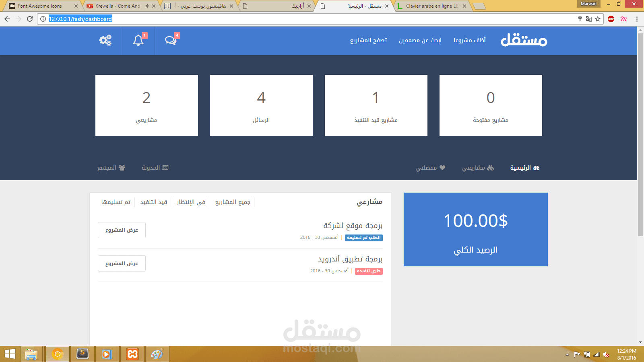Select الرئيسية dashboard tab
This screenshot has height=362, width=644.
525,168
